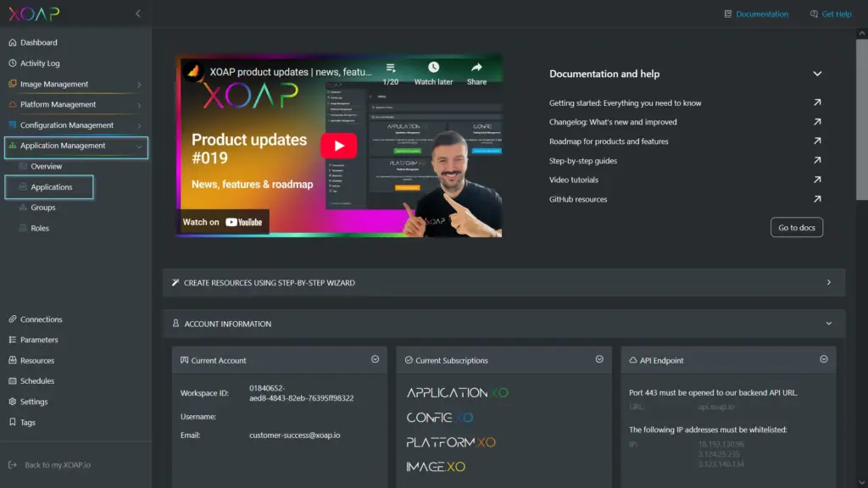Open Activity Log from sidebar
Viewport: 868px width, 488px height.
click(40, 64)
